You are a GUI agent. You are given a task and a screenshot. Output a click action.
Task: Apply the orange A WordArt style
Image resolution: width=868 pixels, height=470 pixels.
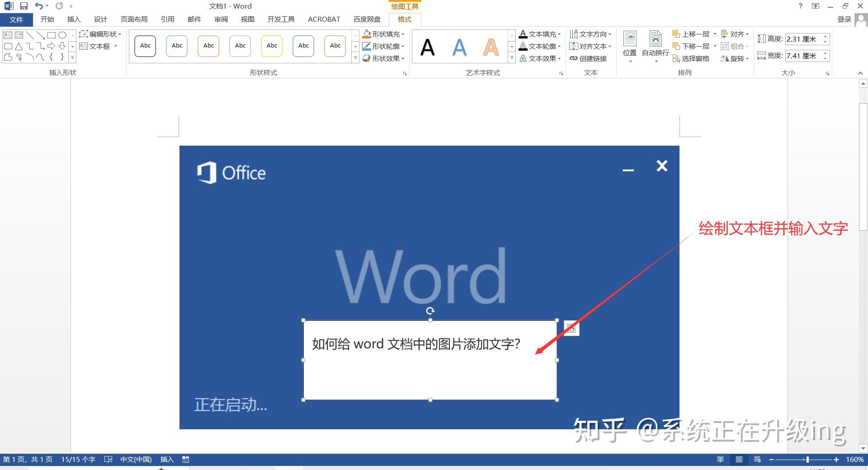pyautogui.click(x=491, y=47)
